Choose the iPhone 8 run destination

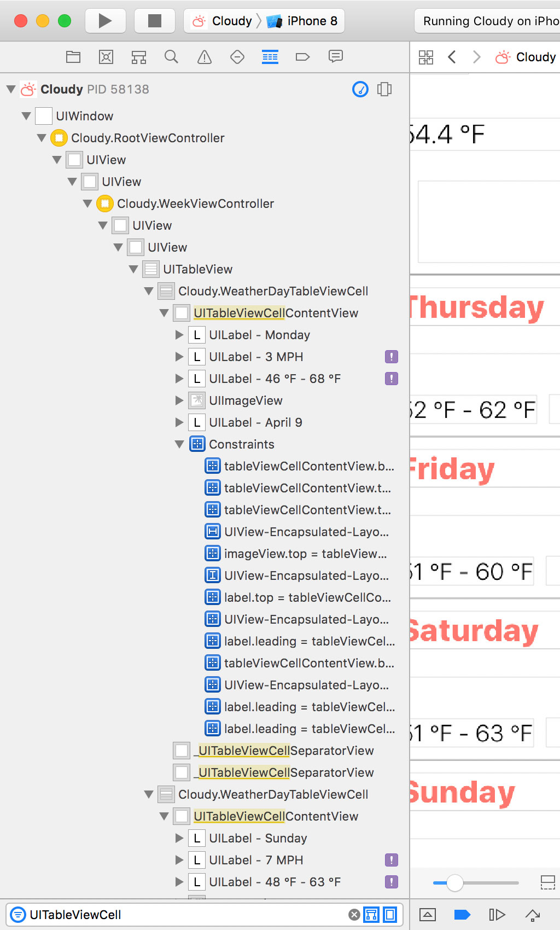point(302,21)
